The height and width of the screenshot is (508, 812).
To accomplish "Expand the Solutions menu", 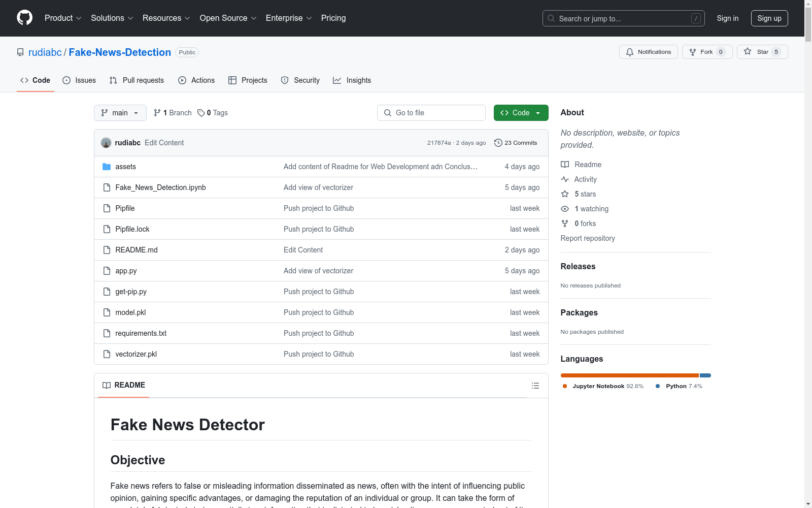I will click(x=112, y=18).
